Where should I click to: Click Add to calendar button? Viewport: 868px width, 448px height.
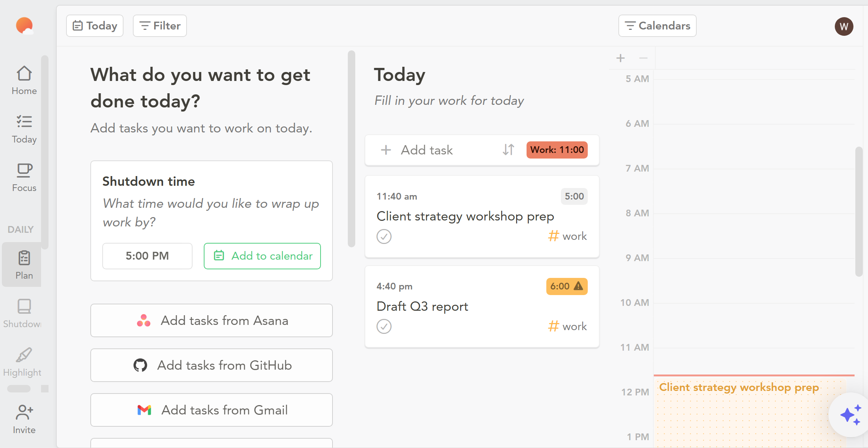click(x=262, y=256)
